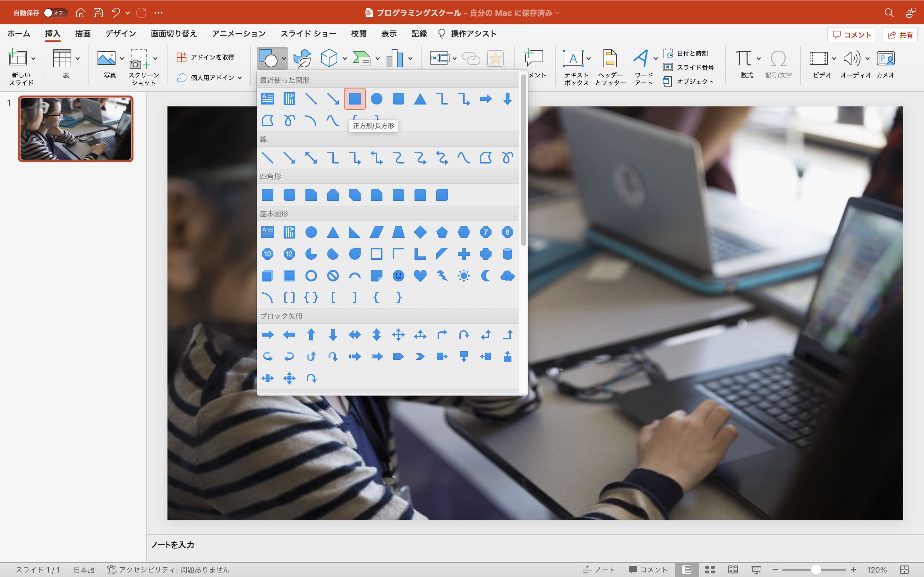Expand the new slide dropdown arrow
924x577 pixels.
(34, 58)
